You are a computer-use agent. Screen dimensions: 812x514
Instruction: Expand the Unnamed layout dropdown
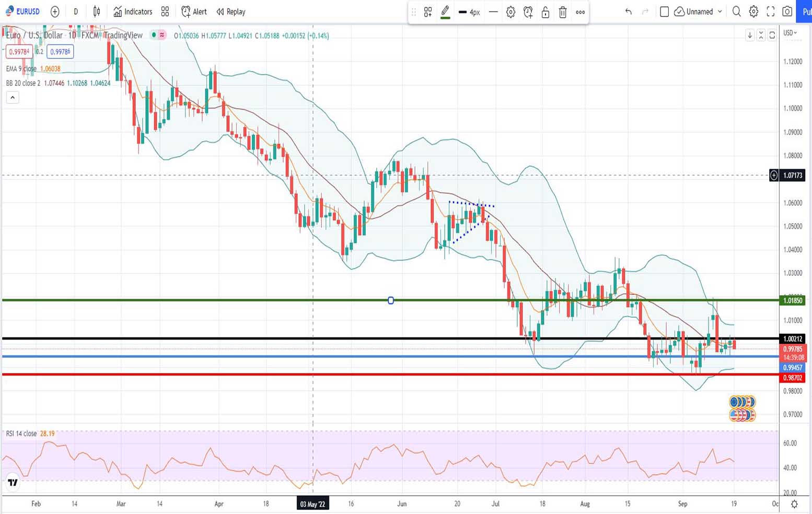point(720,11)
